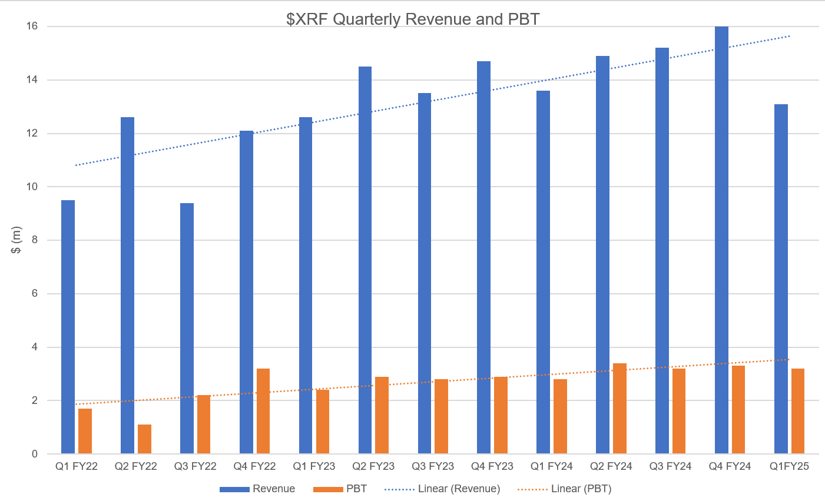Image resolution: width=825 pixels, height=504 pixels.
Task: Select the Q3 FY23 orange PBT bar
Action: tap(442, 416)
